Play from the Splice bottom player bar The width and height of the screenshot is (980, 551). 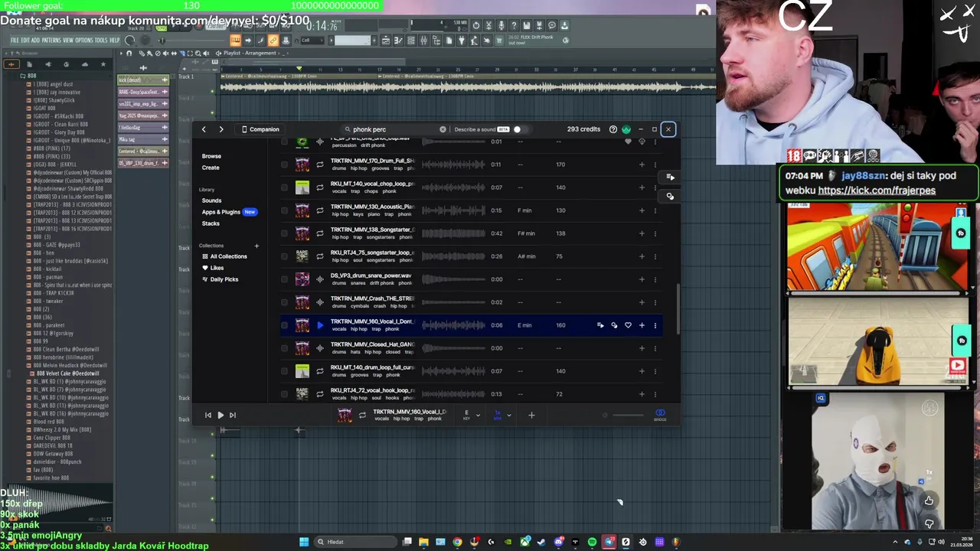coord(220,415)
